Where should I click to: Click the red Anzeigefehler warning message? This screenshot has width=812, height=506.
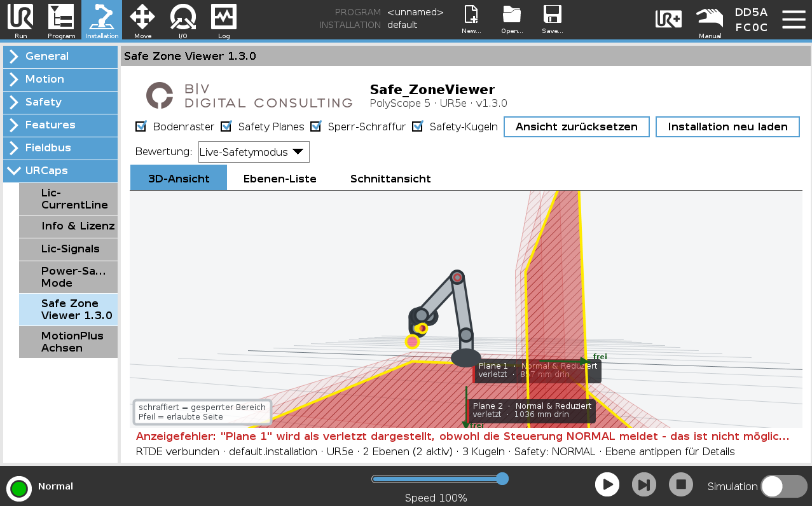point(463,437)
